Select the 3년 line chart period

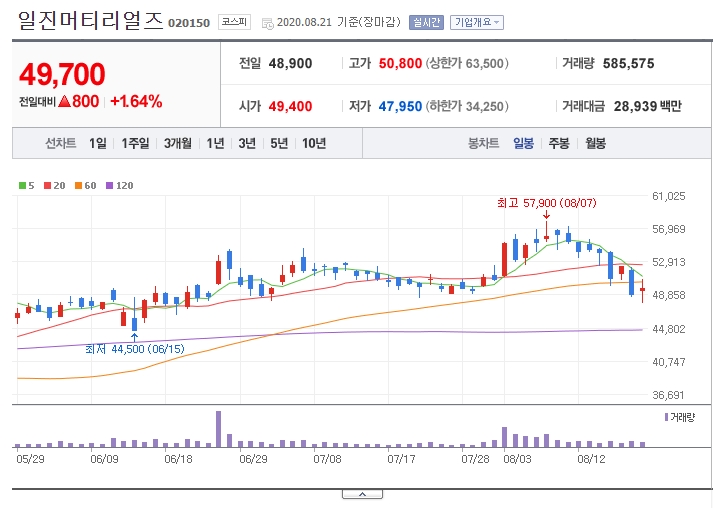[x=247, y=144]
